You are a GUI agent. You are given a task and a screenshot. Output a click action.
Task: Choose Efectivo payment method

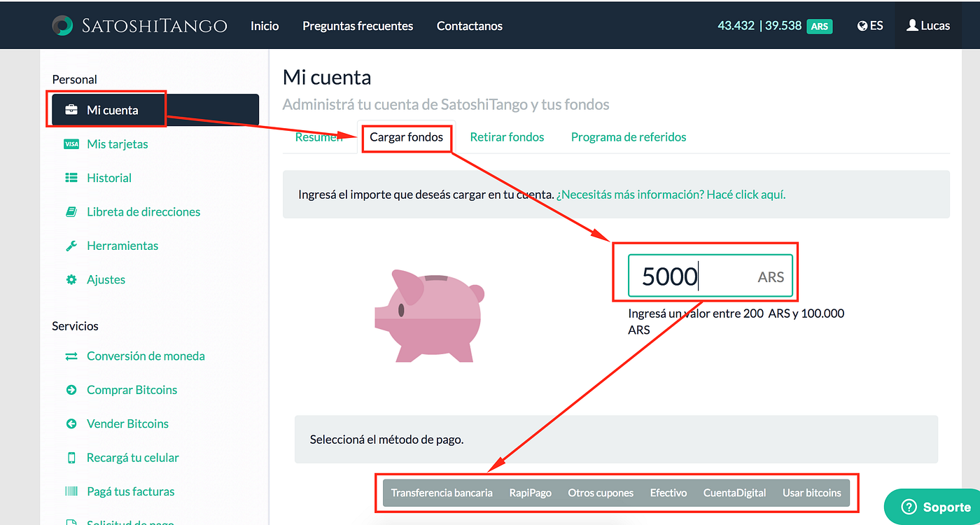668,493
